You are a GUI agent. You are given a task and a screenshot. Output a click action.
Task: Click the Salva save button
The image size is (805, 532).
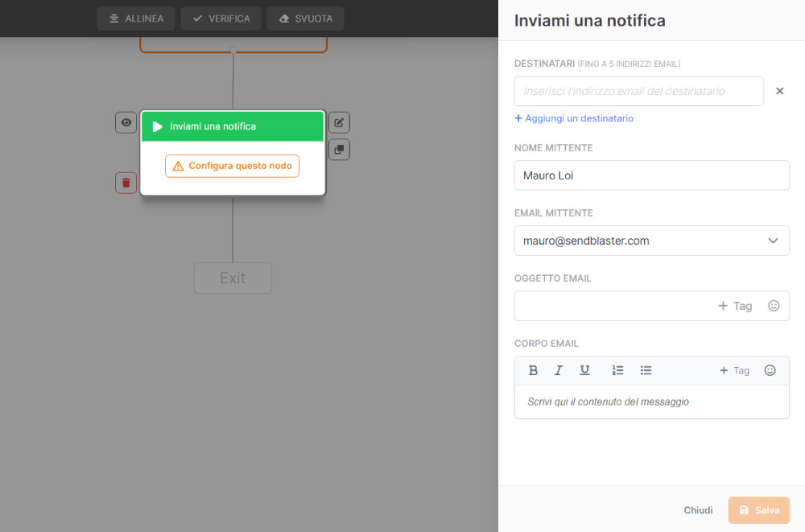point(759,510)
